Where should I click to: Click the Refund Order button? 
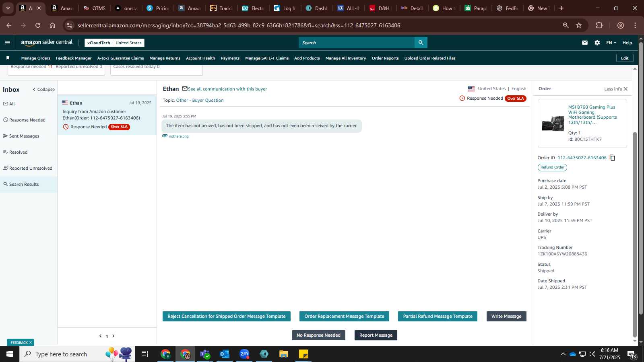(552, 167)
